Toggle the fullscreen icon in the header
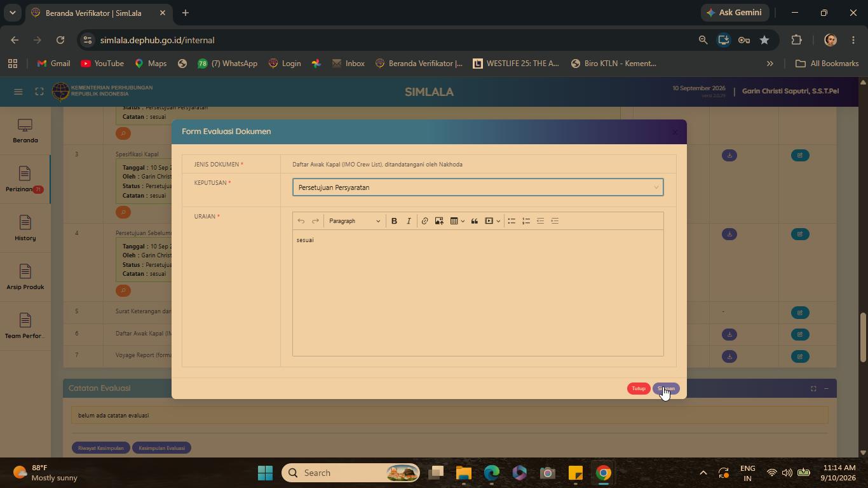Screen dimensions: 868x488 [x=39, y=92]
